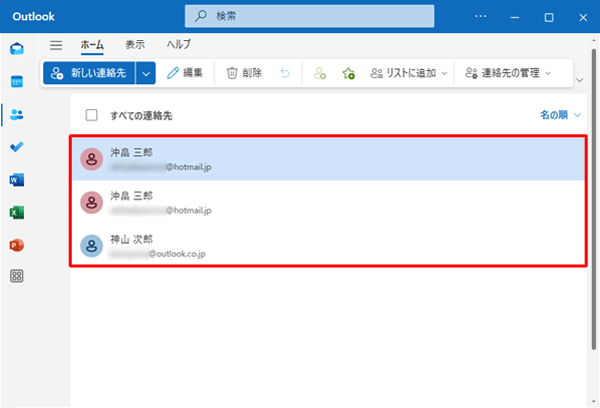Expand the 新しい連絡先 dropdown arrow
Image resolution: width=600 pixels, height=408 pixels.
pos(146,73)
